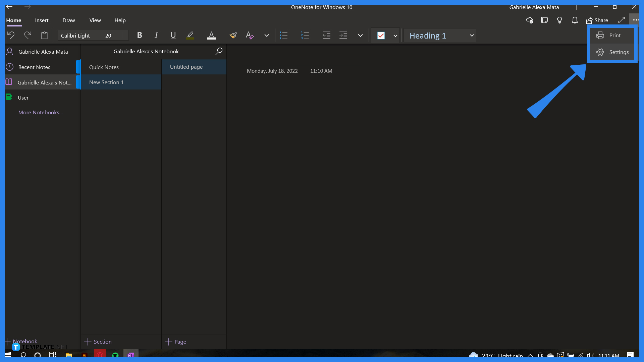The height and width of the screenshot is (362, 644).
Task: Click More Notebooks in the sidebar
Action: [x=41, y=112]
